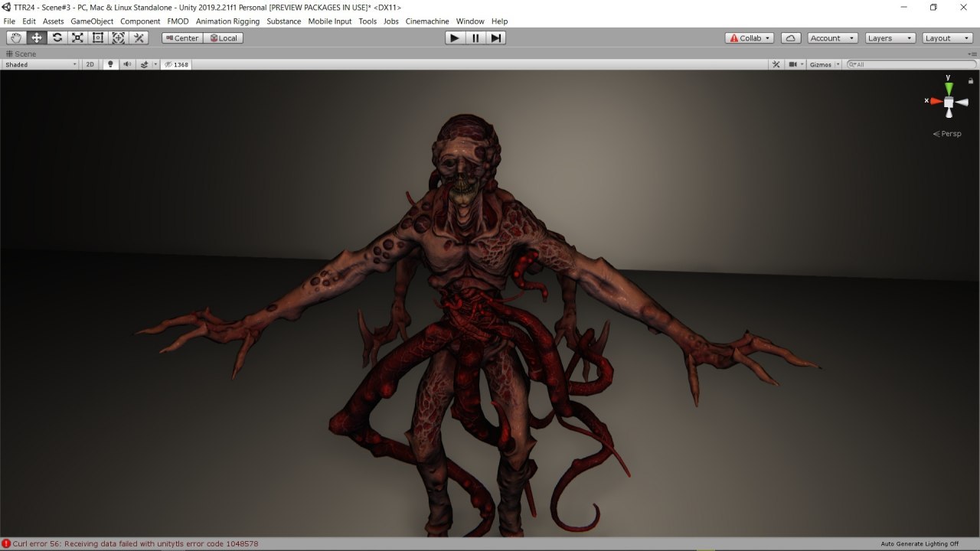
Task: Select the Move tool
Action: (37, 37)
